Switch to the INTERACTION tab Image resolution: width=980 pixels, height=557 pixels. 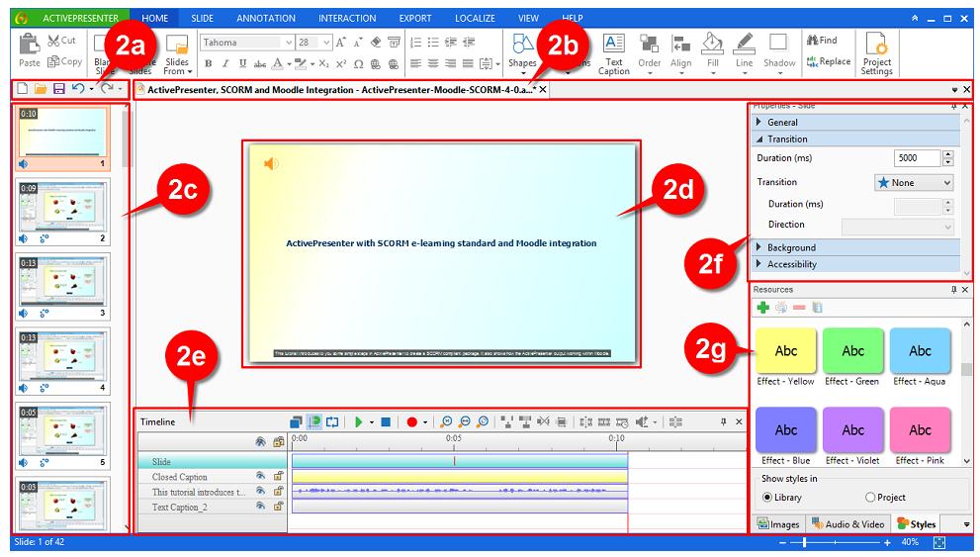(x=347, y=18)
